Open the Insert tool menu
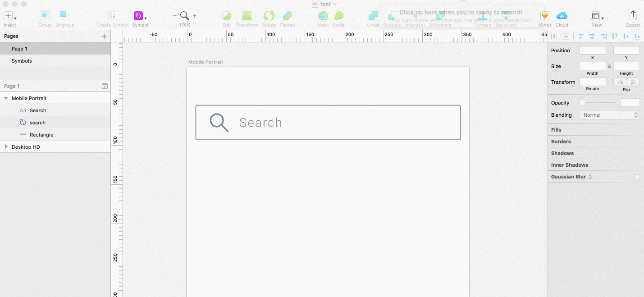Screen dimensions: 644x297 click(x=10, y=16)
